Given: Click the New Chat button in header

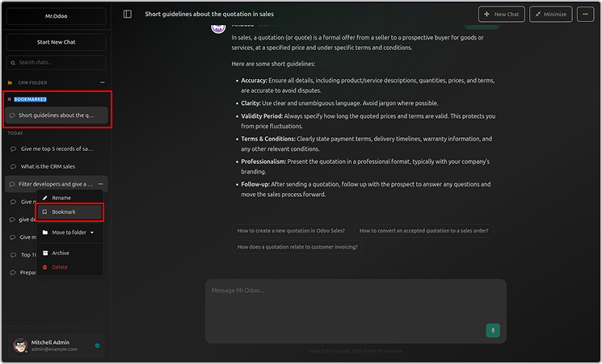Looking at the screenshot, I should pyautogui.click(x=501, y=15).
